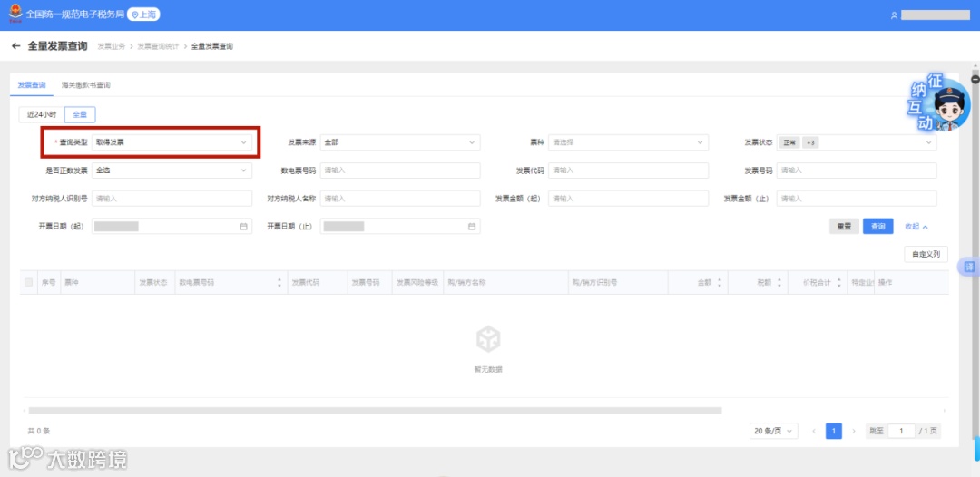
Task: Go to next page arrow
Action: click(854, 432)
